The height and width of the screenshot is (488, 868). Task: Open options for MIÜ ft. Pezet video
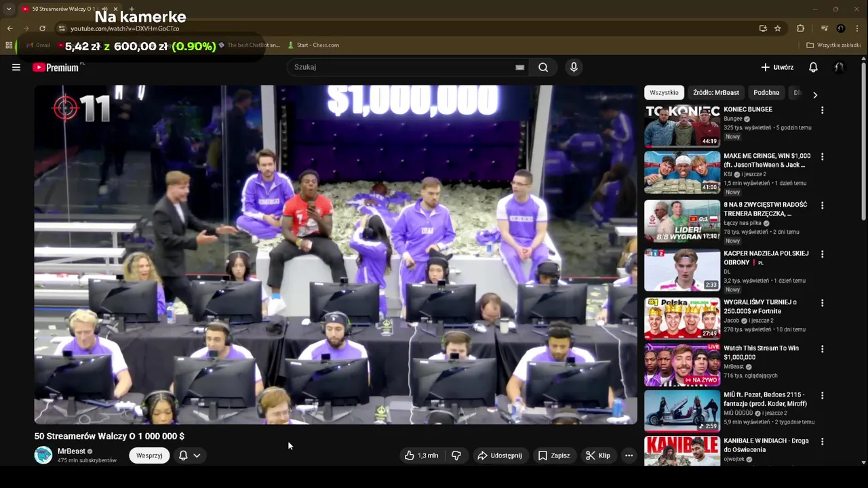pos(822,395)
